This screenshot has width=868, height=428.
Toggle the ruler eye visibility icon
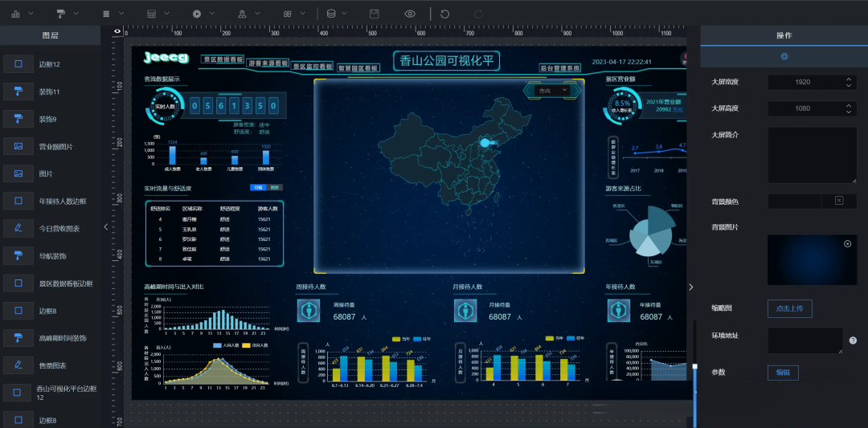[x=117, y=32]
